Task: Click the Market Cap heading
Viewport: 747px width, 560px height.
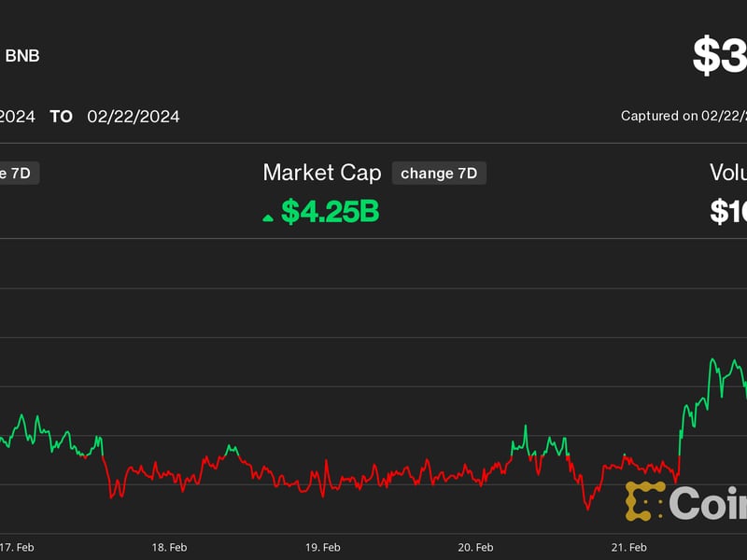Action: click(x=322, y=173)
